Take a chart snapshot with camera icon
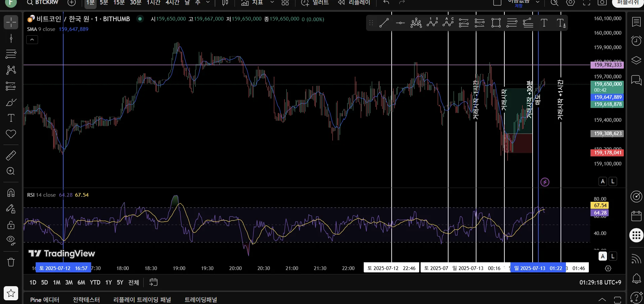 (602, 3)
